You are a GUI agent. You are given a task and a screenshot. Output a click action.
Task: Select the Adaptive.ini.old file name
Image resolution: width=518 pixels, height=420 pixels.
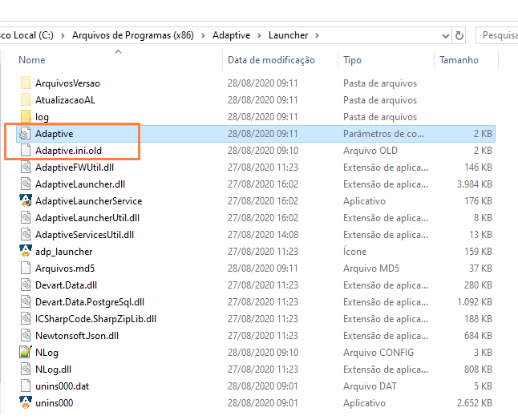pyautogui.click(x=68, y=151)
